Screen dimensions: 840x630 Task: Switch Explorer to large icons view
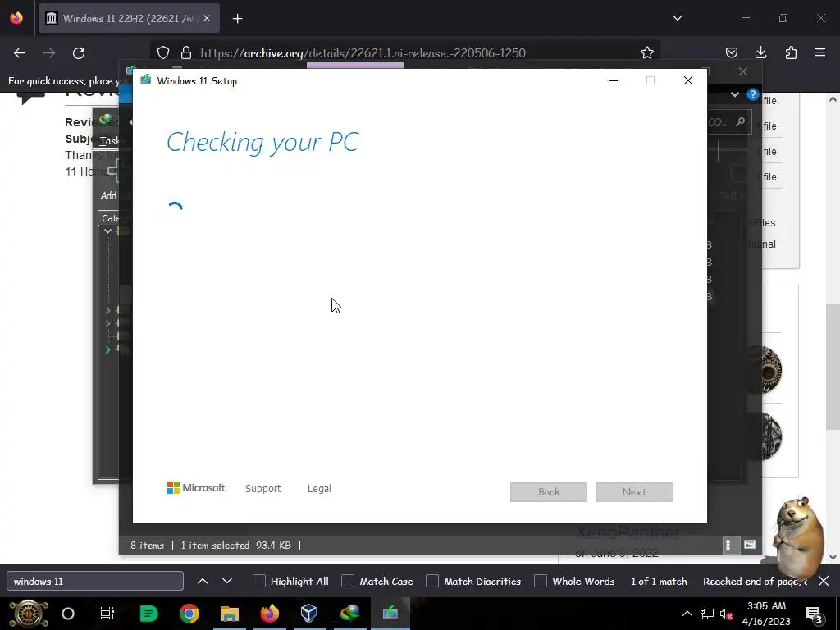click(750, 545)
